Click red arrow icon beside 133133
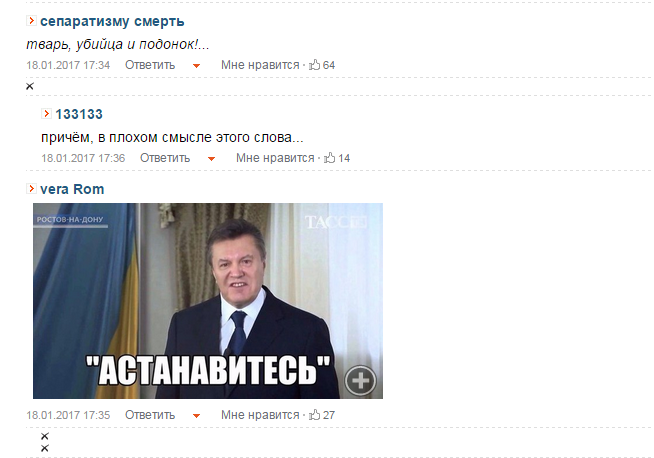 point(46,113)
